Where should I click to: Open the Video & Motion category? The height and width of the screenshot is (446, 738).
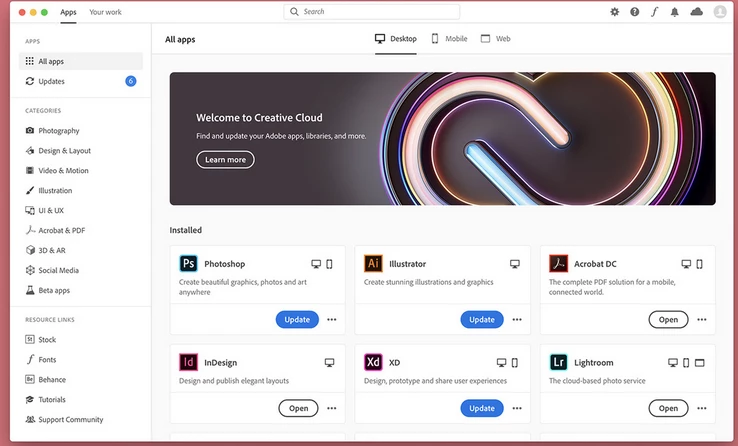[x=56, y=170]
